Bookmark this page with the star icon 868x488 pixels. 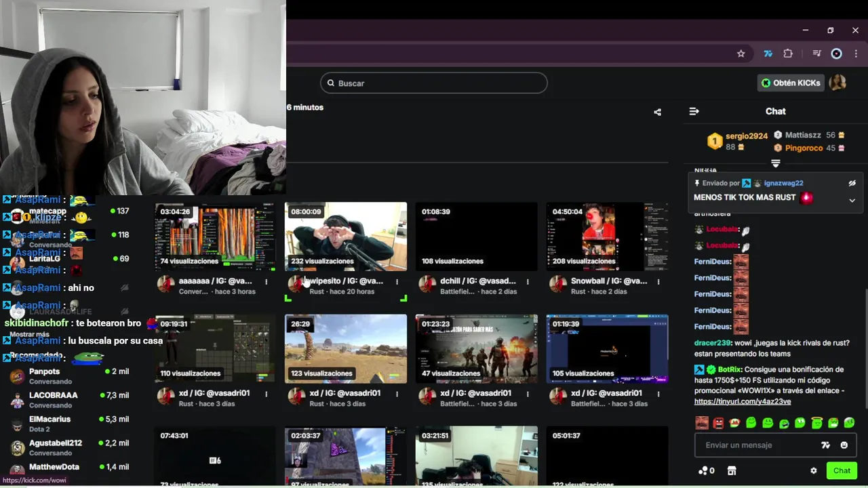click(741, 54)
